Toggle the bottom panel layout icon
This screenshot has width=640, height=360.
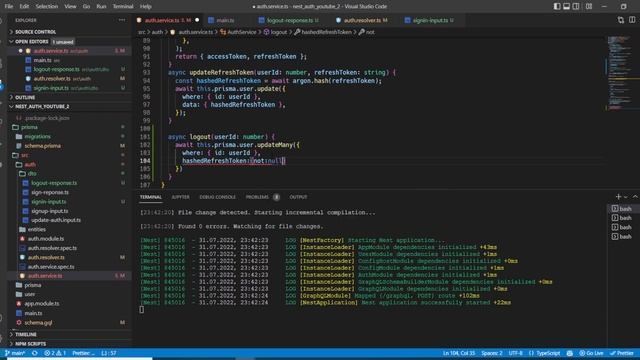(567, 7)
